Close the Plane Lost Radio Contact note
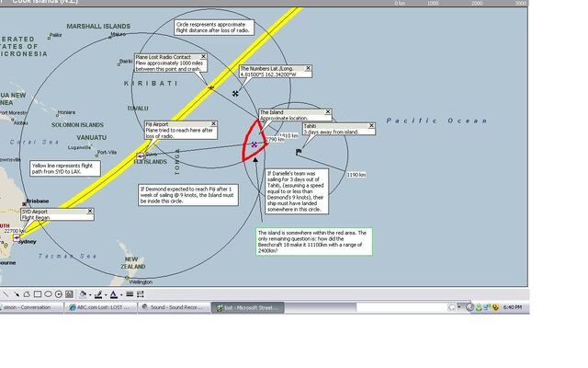 (x=204, y=56)
